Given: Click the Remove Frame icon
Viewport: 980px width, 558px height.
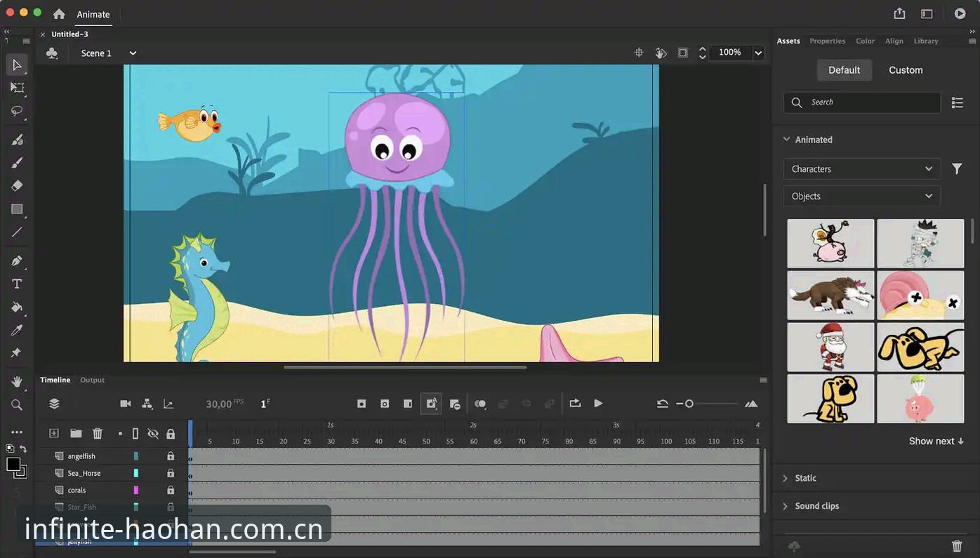Looking at the screenshot, I should 455,404.
